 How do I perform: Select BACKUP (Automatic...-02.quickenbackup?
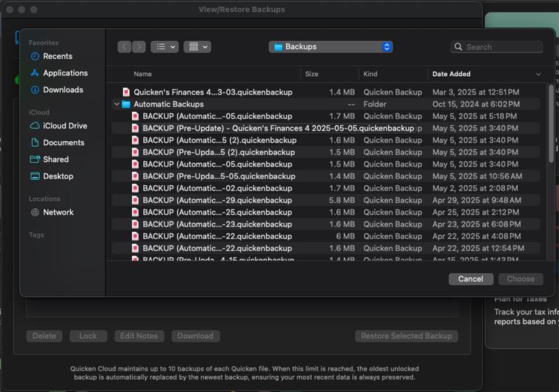coord(326,189)
